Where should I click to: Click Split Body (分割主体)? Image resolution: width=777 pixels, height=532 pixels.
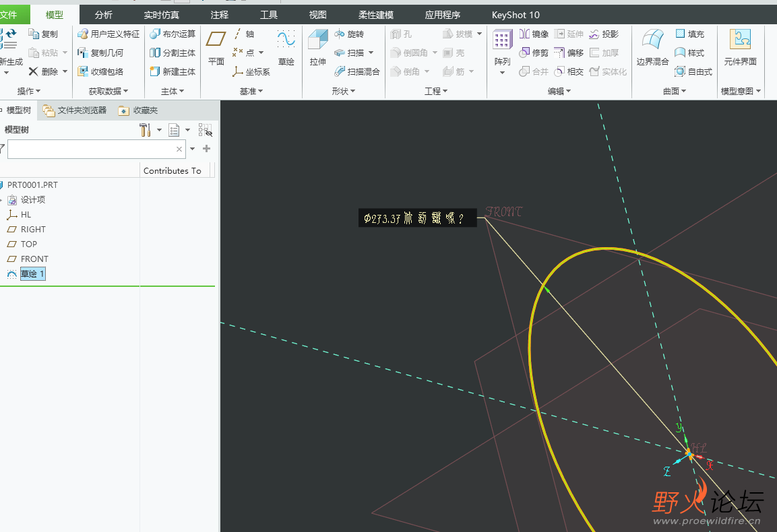pos(173,53)
